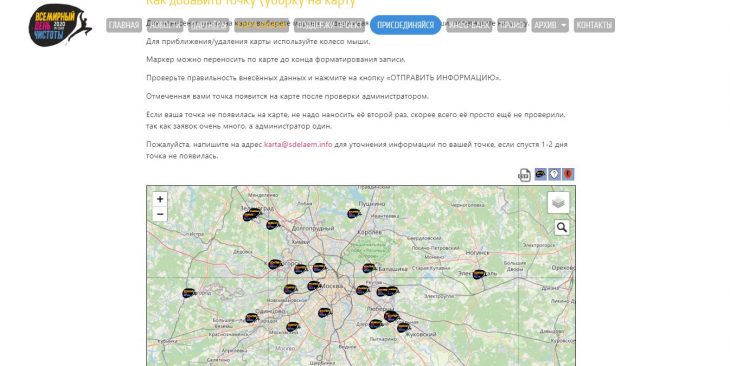Click the CSV file export icon
The height and width of the screenshot is (366, 730).
[525, 175]
